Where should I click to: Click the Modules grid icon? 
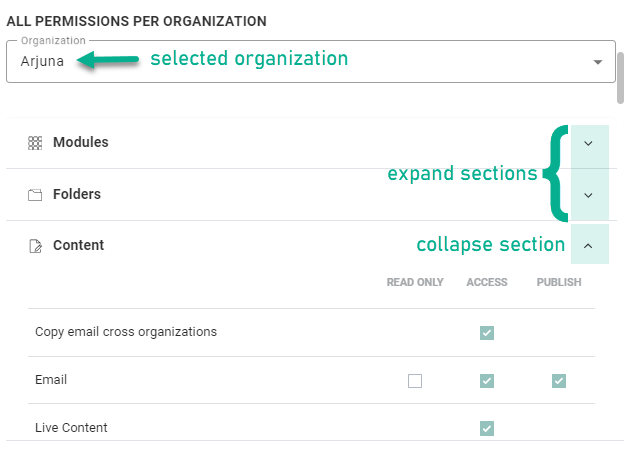tap(35, 143)
